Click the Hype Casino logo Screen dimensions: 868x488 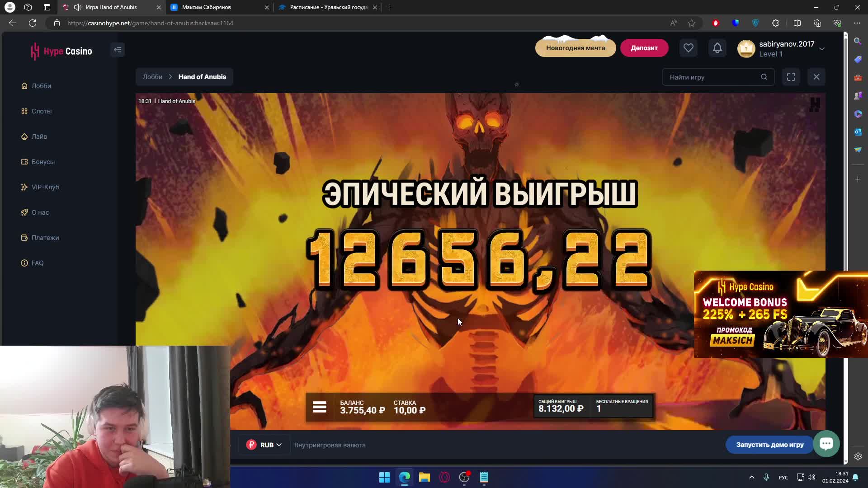click(61, 51)
